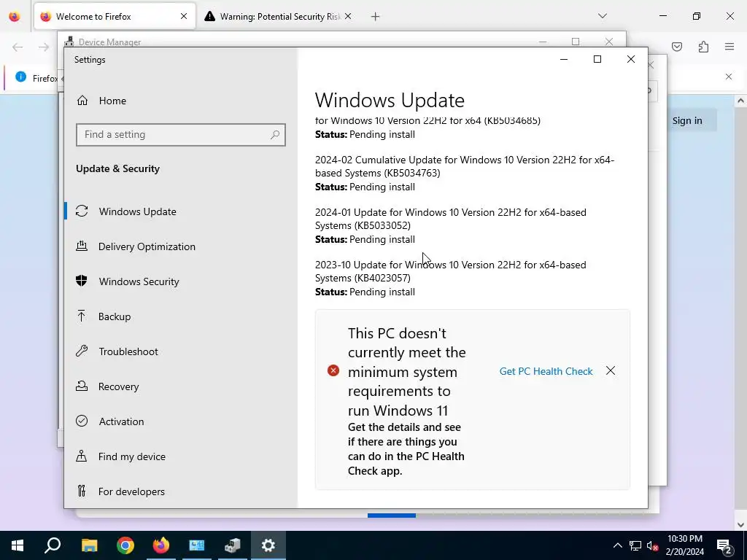The width and height of the screenshot is (747, 560).
Task: Open the network tray icon
Action: click(x=635, y=545)
